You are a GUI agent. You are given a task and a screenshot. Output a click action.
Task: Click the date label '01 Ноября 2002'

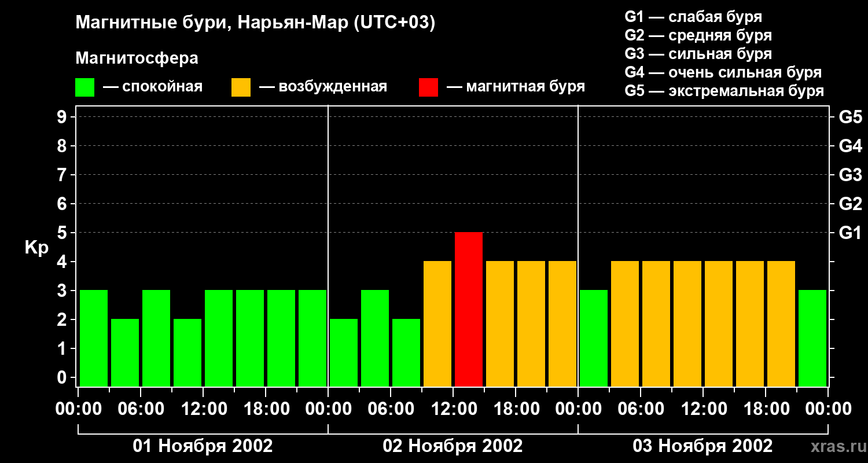pyautogui.click(x=203, y=446)
